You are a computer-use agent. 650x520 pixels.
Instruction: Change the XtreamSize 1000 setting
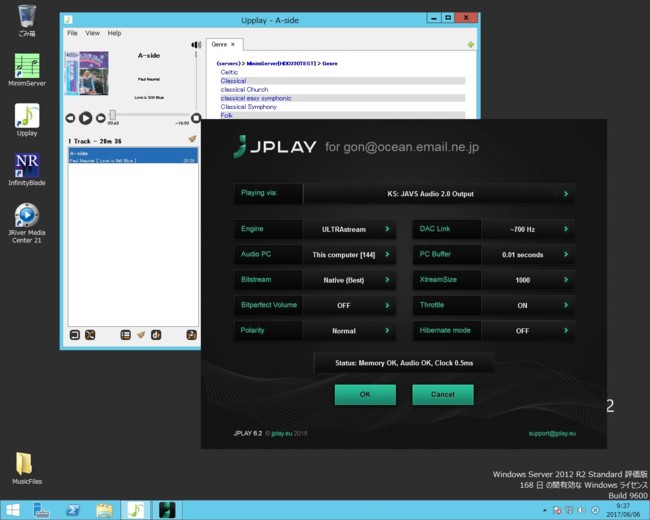coord(528,280)
